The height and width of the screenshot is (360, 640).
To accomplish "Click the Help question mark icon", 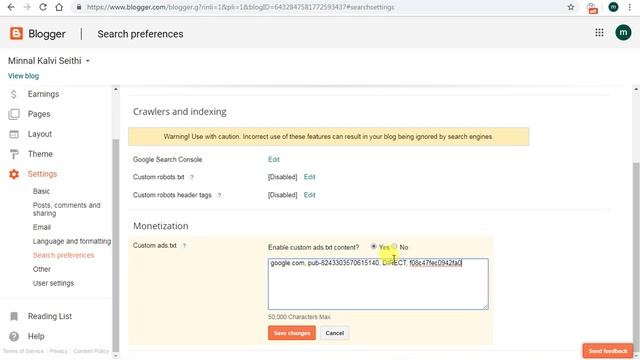I will (14, 336).
